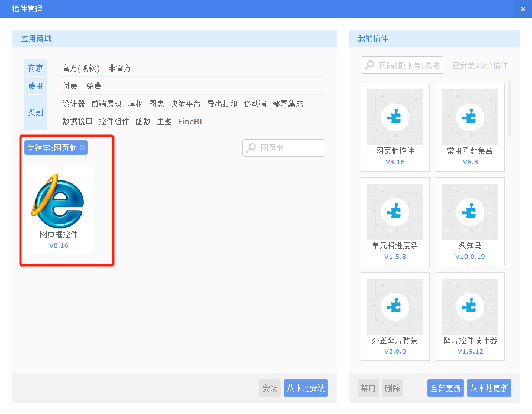The height and width of the screenshot is (414, 532).
Task: Click the 商家 filter label
Action: [35, 68]
